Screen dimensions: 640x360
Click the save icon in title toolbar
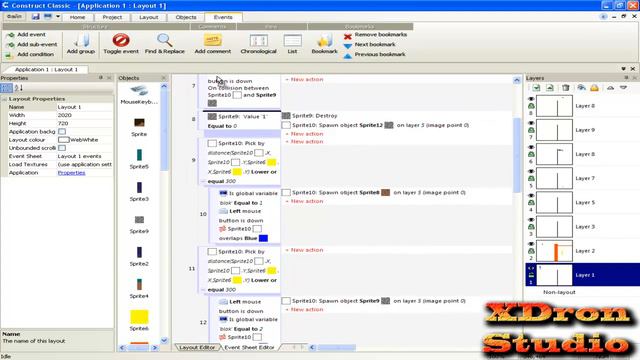[36, 17]
